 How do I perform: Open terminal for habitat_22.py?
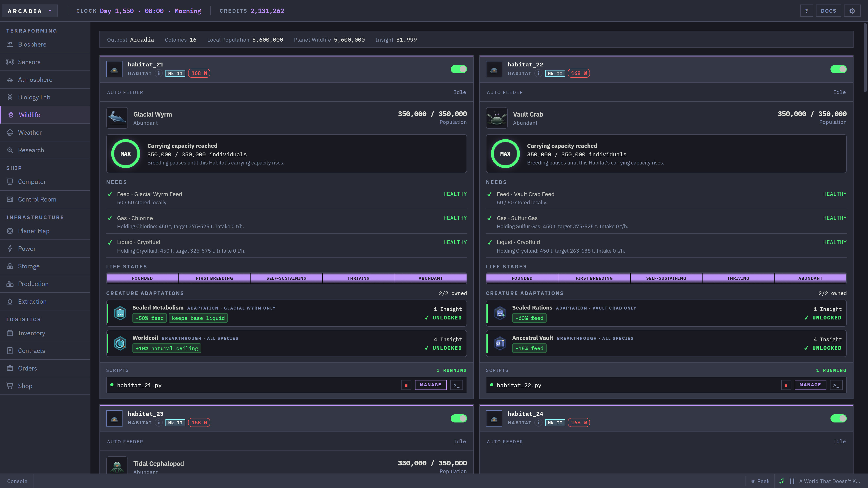[836, 385]
